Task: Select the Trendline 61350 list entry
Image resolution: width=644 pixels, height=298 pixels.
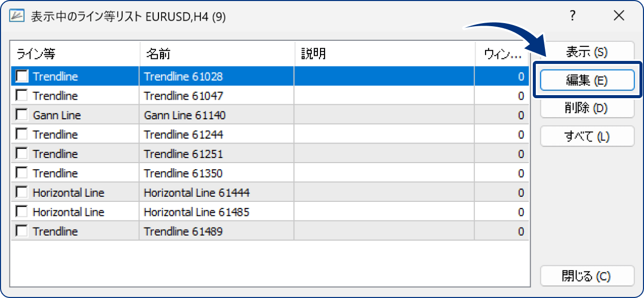Action: tap(184, 174)
